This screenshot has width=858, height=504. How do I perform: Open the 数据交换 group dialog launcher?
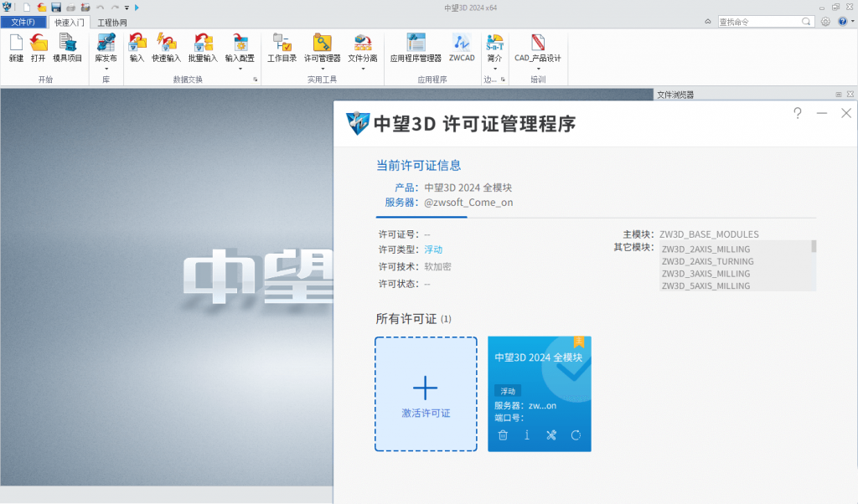click(256, 80)
